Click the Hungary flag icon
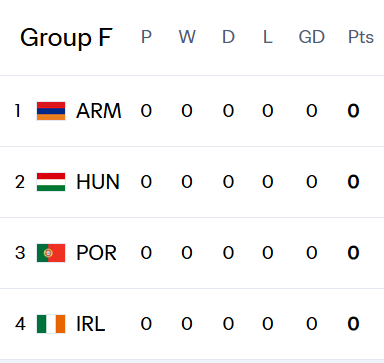384x363 pixels. click(51, 182)
